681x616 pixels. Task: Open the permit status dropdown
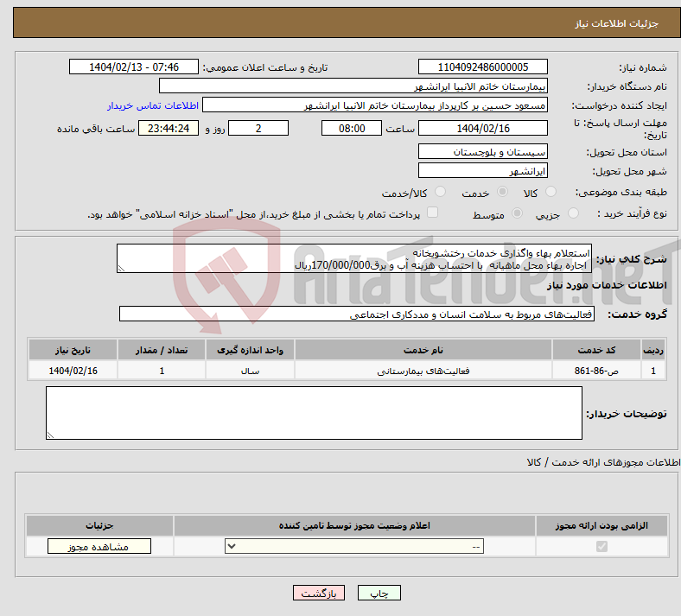pyautogui.click(x=354, y=546)
